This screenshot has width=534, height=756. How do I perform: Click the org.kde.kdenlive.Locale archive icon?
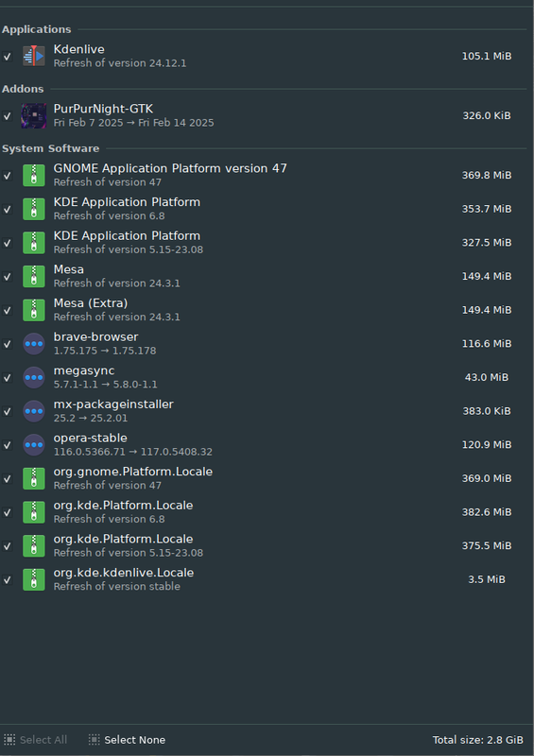[34, 579]
